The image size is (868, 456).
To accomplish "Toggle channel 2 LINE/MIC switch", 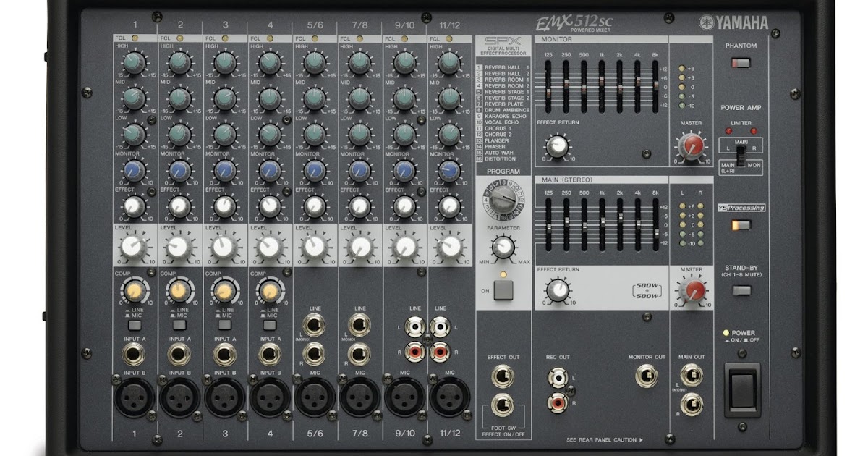I will click(x=179, y=324).
